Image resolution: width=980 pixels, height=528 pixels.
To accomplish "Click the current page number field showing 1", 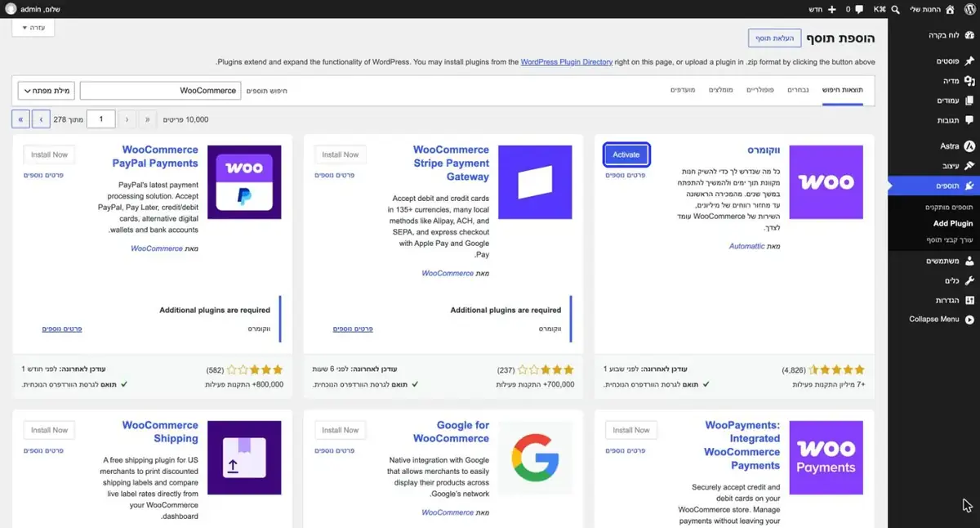I will pos(101,119).
